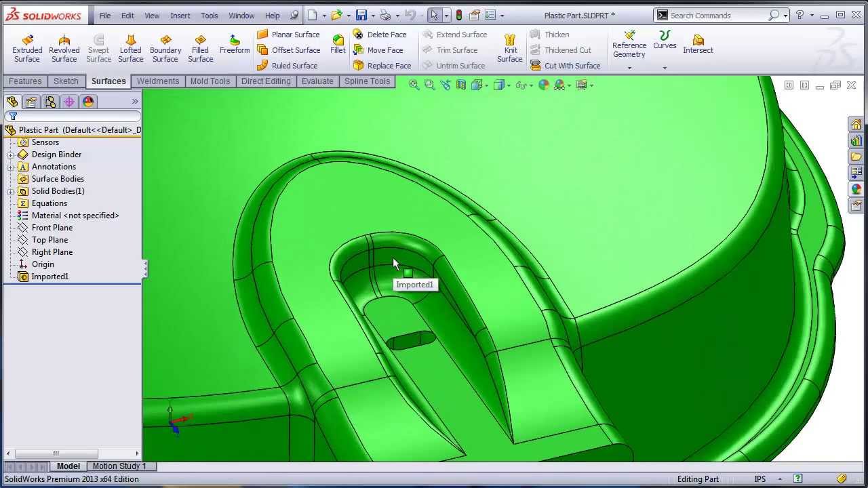Select the Extruded Surface tool

point(27,49)
